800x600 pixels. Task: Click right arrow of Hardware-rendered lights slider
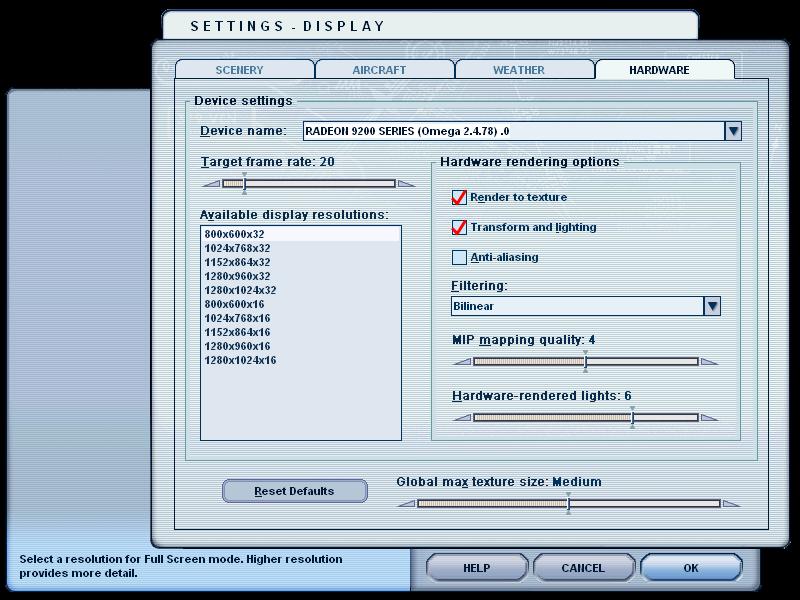tap(709, 418)
